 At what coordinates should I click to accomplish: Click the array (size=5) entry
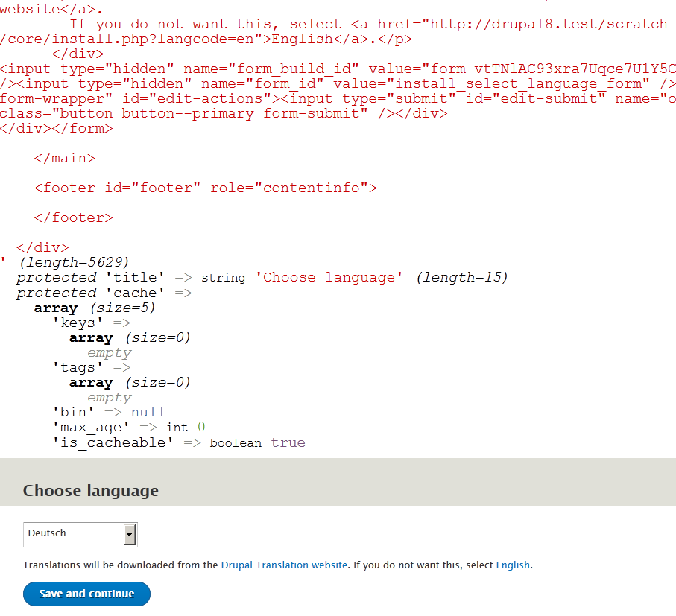(95, 308)
